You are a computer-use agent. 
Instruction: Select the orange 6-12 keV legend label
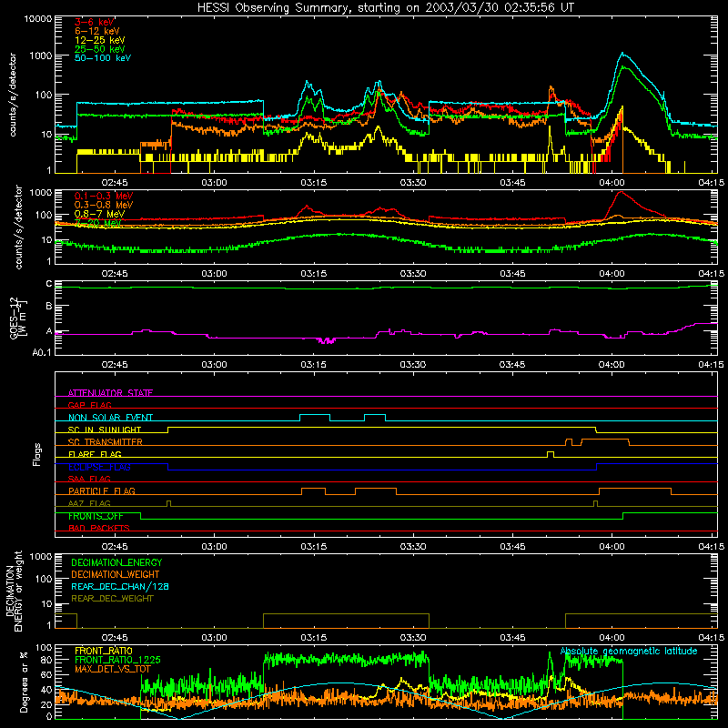(x=97, y=31)
